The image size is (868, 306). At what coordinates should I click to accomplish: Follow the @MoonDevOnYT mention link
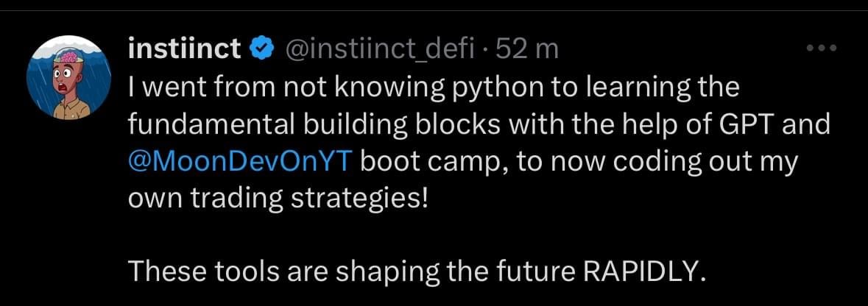tap(241, 162)
